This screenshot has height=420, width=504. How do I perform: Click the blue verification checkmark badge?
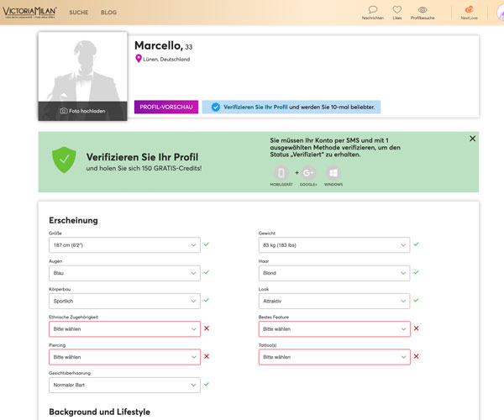click(216, 107)
